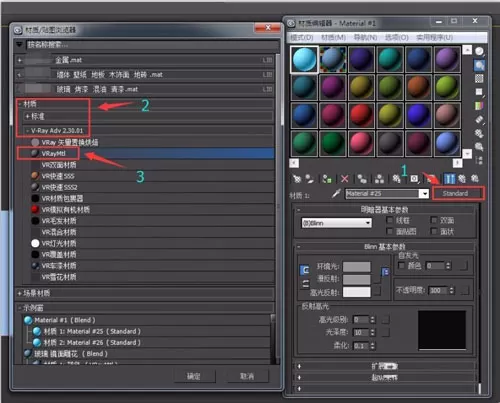
Task: Click the 漫反射 color swatch
Action: pyautogui.click(x=357, y=279)
